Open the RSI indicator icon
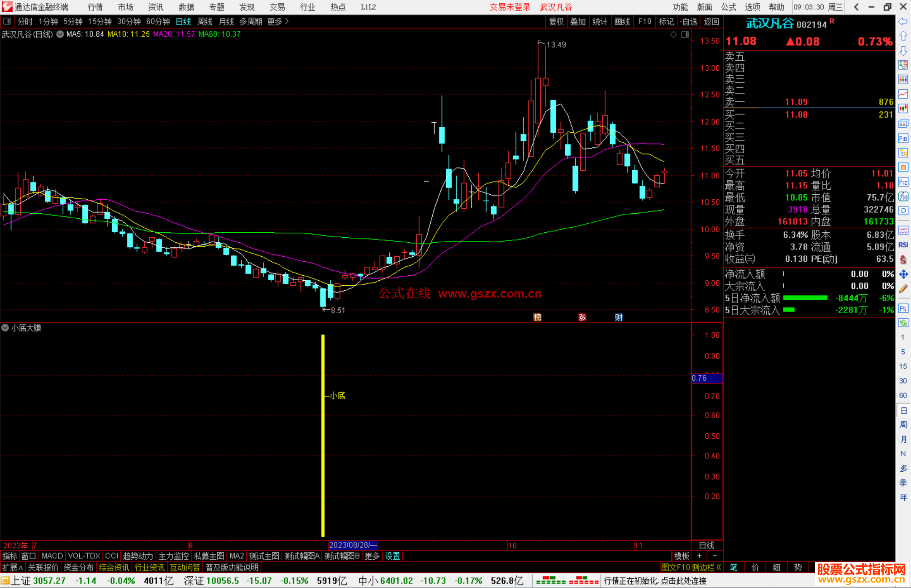 [x=903, y=245]
